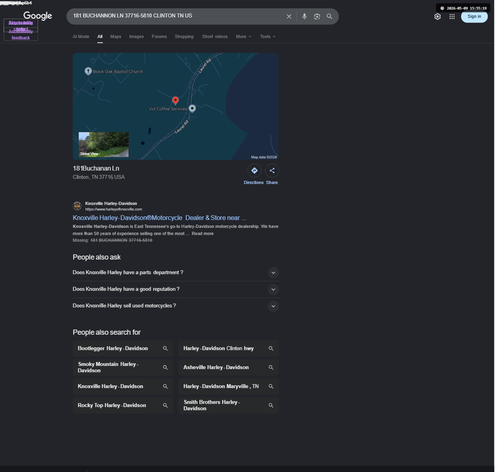The image size is (500, 472).
Task: Click 'Clinton, TN 37716 USA' address text
Action: (99, 177)
